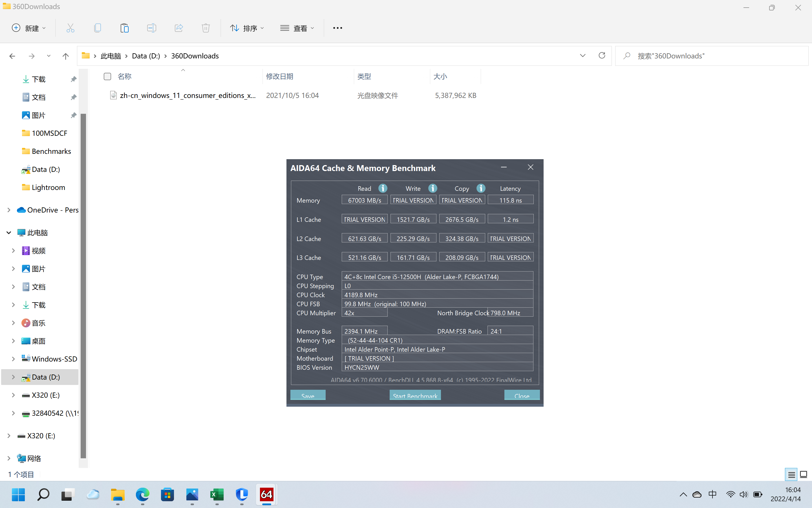812x508 pixels.
Task: Click the IME 中 language indicator
Action: [x=712, y=494]
